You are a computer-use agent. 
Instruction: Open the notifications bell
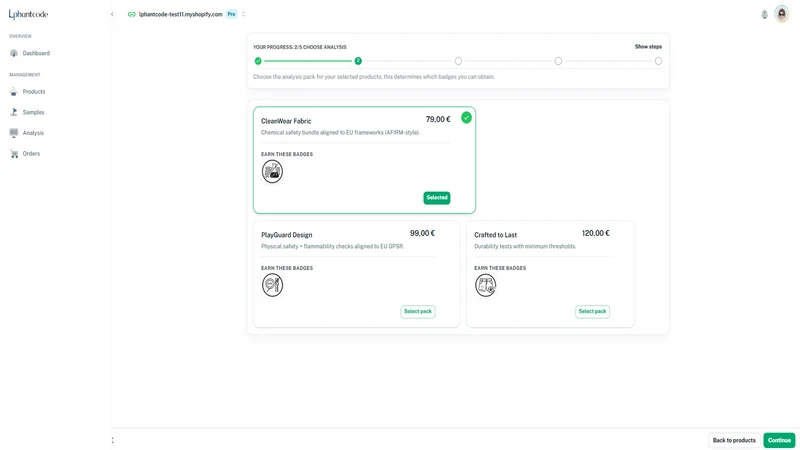click(764, 14)
